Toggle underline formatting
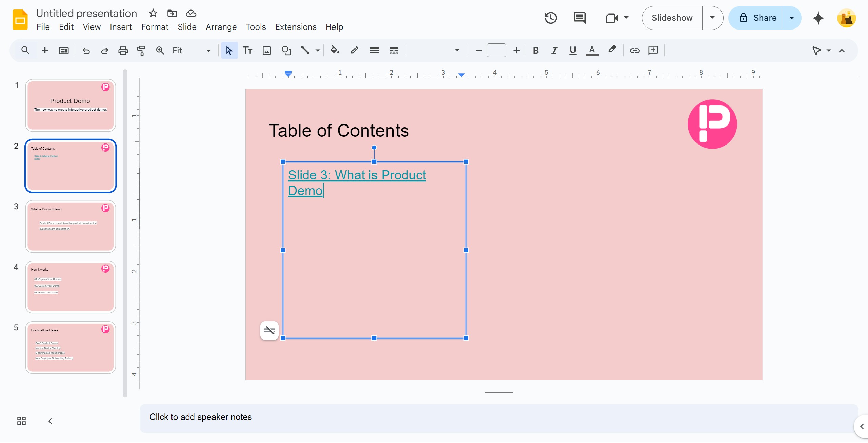The height and width of the screenshot is (443, 868). click(573, 51)
